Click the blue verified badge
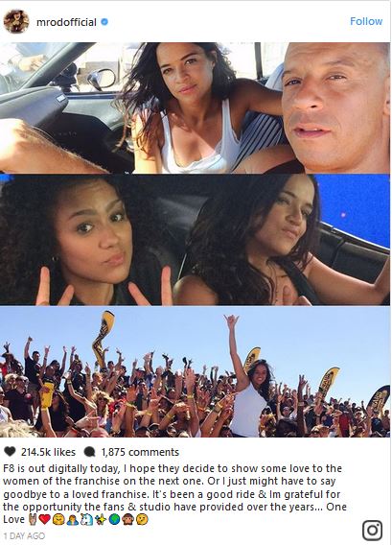The image size is (392, 545). click(x=104, y=22)
